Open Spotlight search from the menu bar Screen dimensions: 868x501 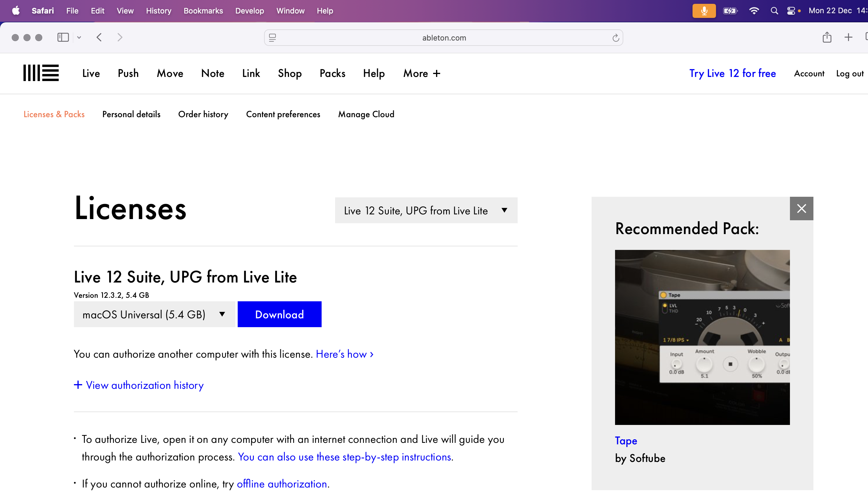tap(774, 11)
